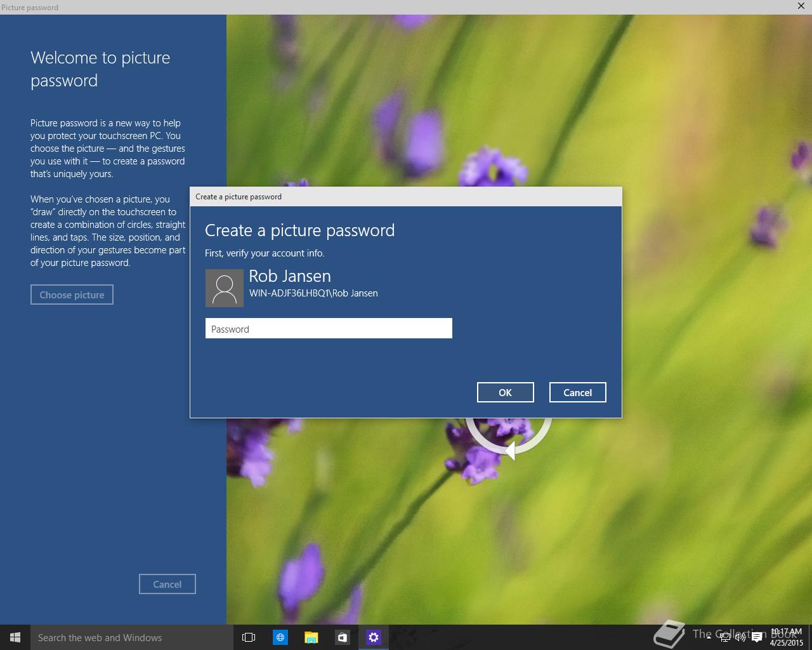The width and height of the screenshot is (812, 650).
Task: Click the taskbar clock showing 10:17 AM
Action: [787, 637]
